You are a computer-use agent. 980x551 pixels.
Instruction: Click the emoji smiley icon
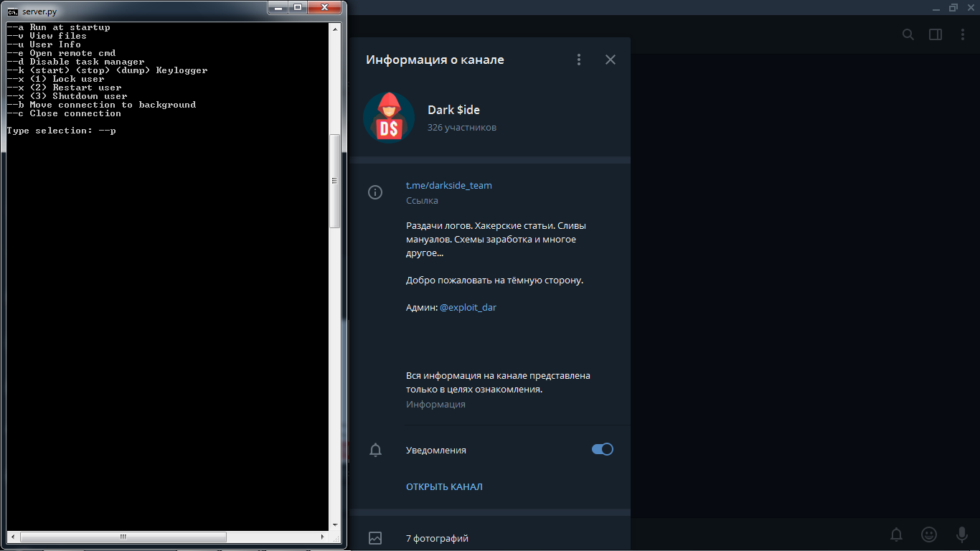(x=929, y=534)
